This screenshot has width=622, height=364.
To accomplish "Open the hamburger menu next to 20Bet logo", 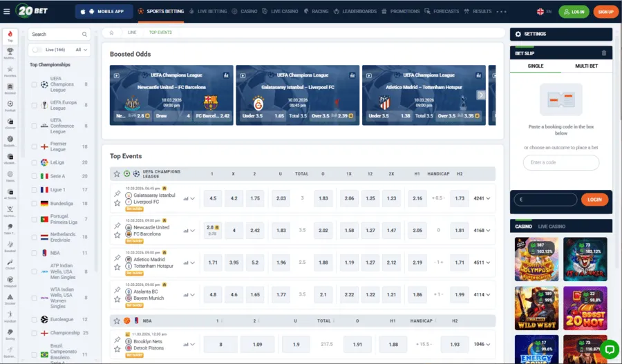I will coord(6,12).
